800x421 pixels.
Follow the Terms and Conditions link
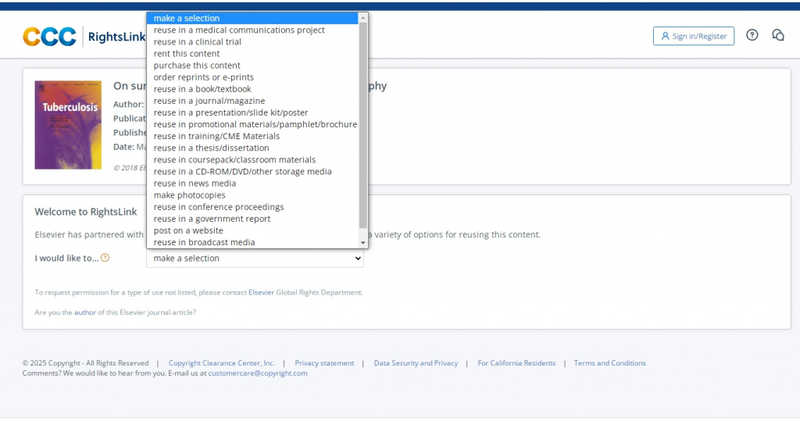tap(609, 363)
